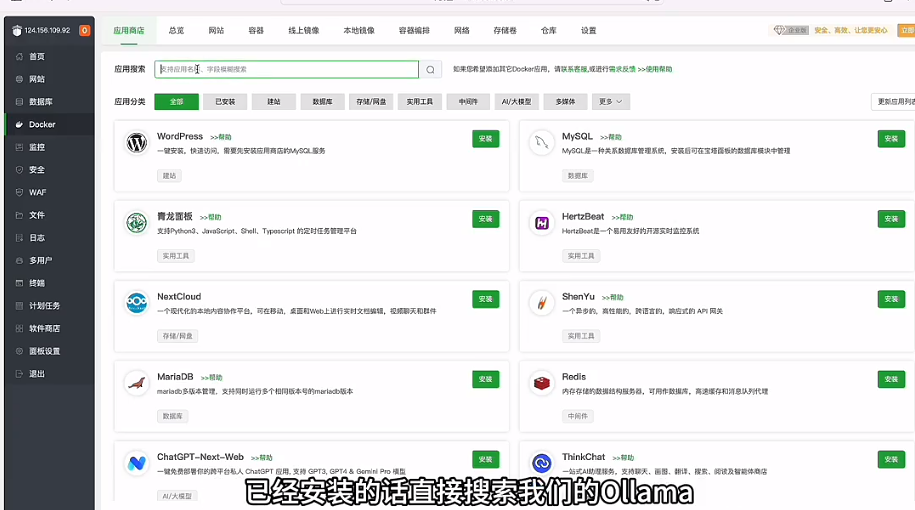
Task: Filter apps by 数据库 category
Action: click(x=323, y=102)
